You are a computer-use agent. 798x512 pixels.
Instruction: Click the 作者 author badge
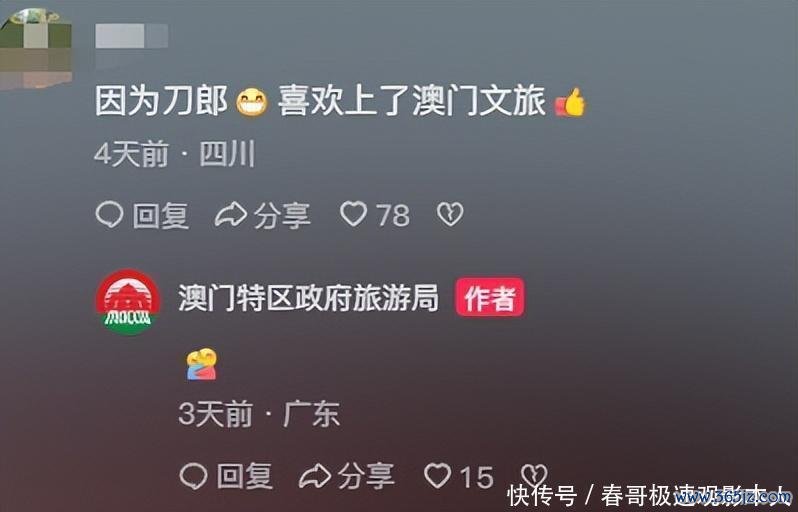(490, 297)
